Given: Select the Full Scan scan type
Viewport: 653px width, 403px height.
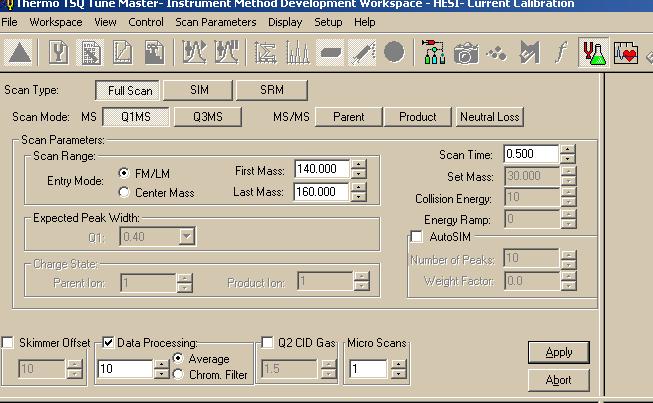Looking at the screenshot, I should pyautogui.click(x=127, y=90).
